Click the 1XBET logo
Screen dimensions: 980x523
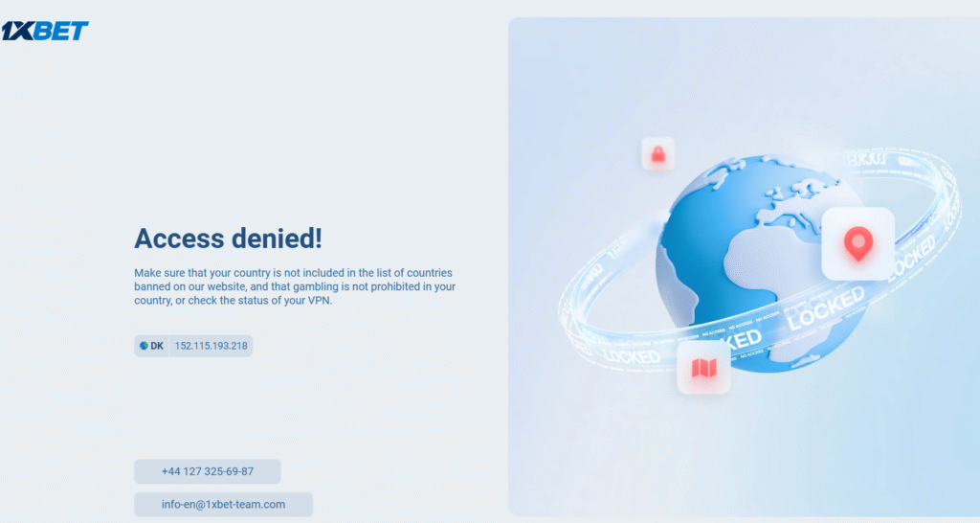point(44,31)
